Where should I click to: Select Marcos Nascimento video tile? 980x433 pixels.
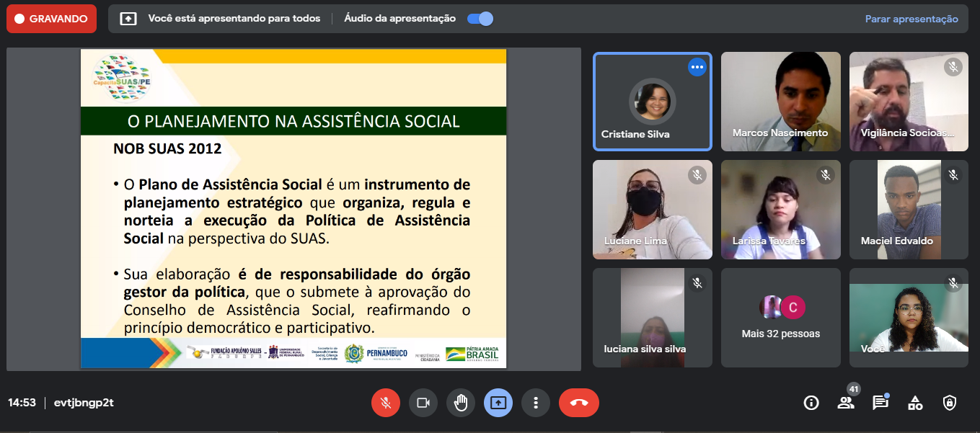click(x=780, y=102)
